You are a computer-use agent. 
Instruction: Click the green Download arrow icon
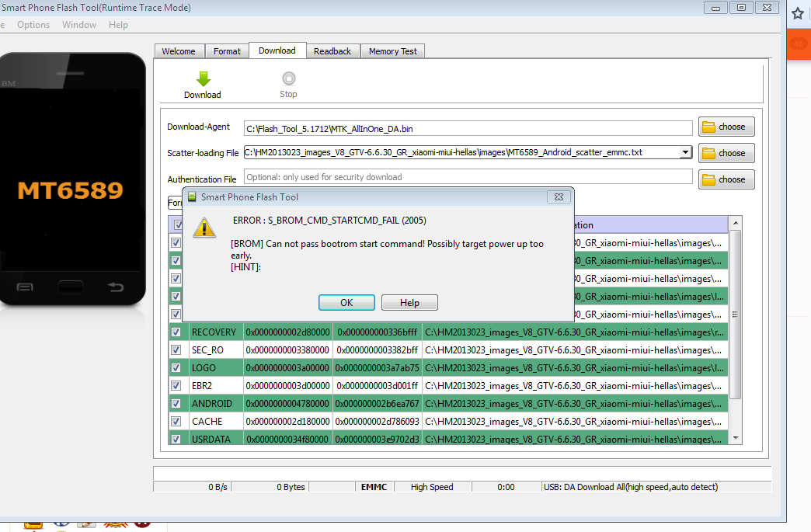[x=203, y=78]
